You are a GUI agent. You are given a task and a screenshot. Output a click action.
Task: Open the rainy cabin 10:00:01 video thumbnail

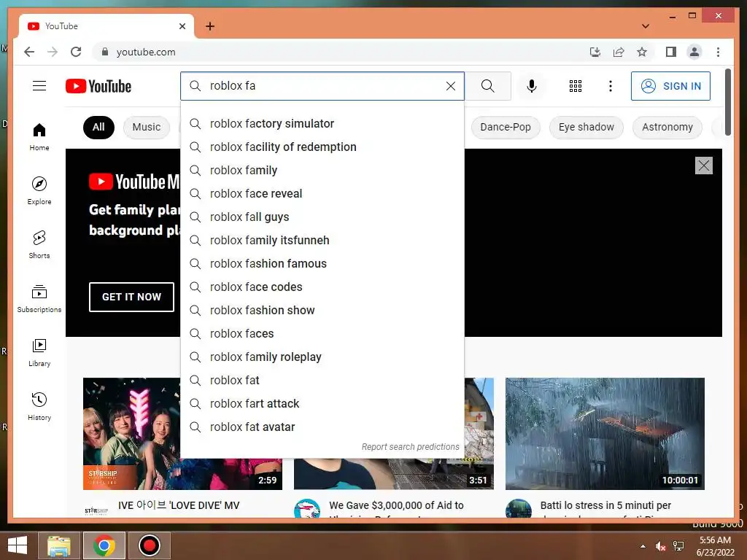pos(605,433)
